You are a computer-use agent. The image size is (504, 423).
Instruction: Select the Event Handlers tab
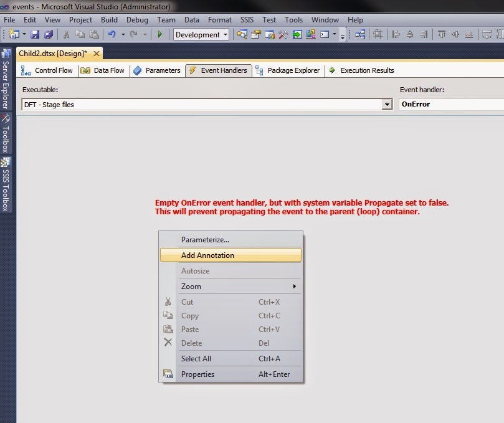click(218, 71)
